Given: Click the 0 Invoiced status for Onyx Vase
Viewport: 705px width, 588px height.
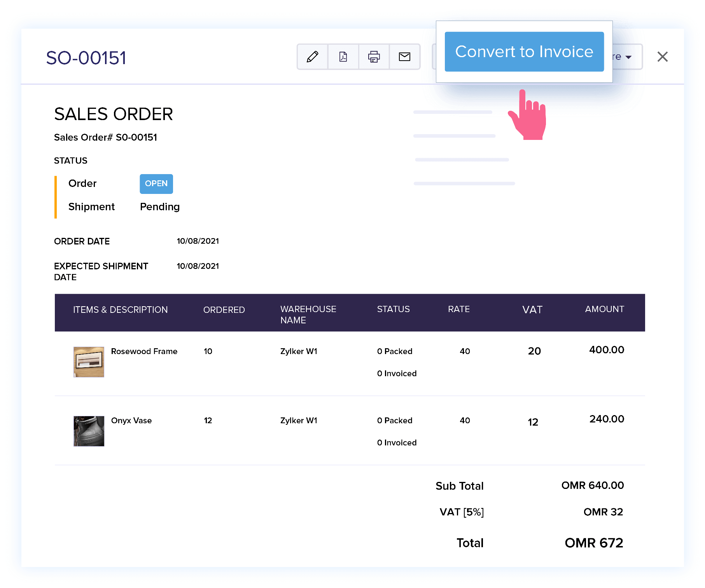Looking at the screenshot, I should pos(397,443).
